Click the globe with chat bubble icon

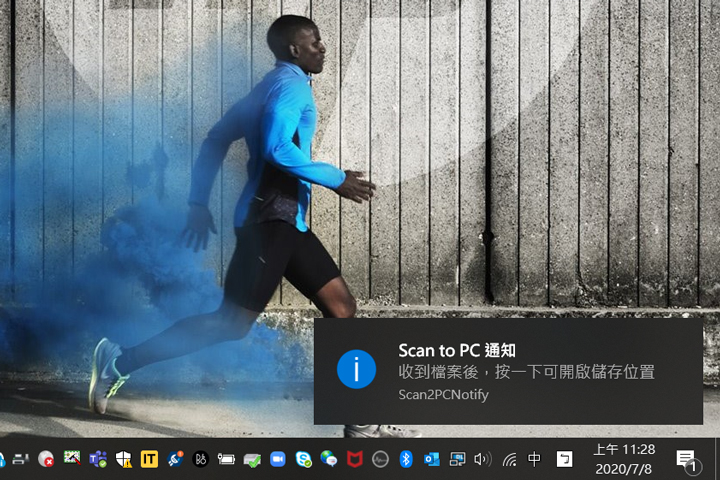point(329,459)
